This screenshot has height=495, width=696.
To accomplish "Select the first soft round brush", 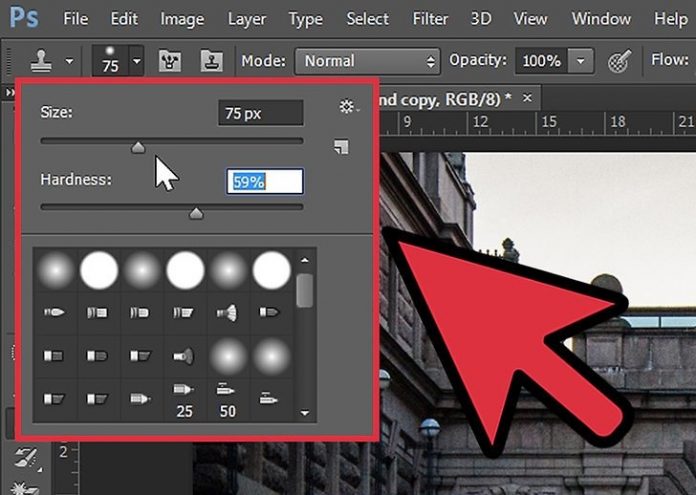I will [55, 270].
